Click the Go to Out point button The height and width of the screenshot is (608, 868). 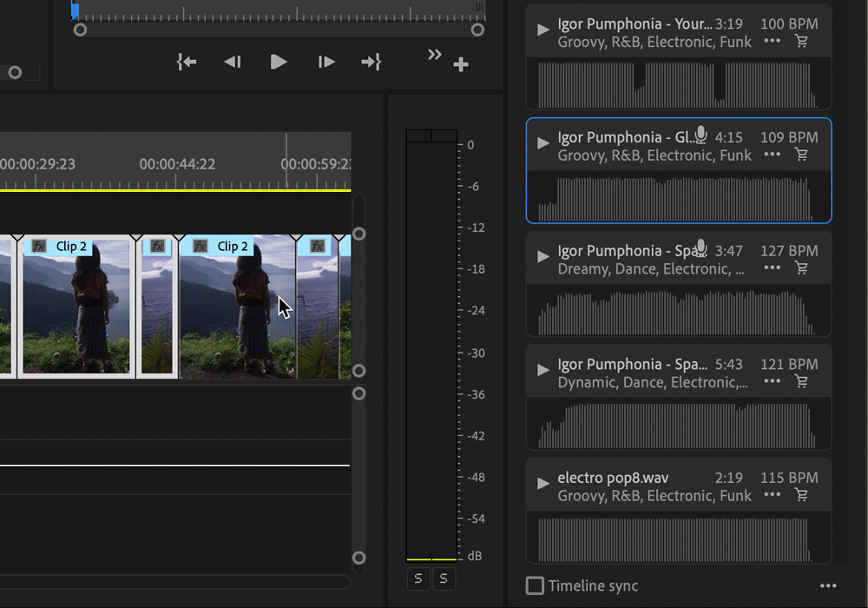[x=372, y=62]
